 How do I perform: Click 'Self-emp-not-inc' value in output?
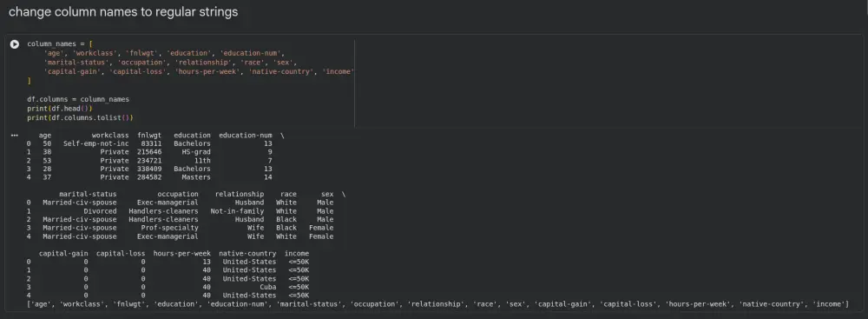(95, 143)
